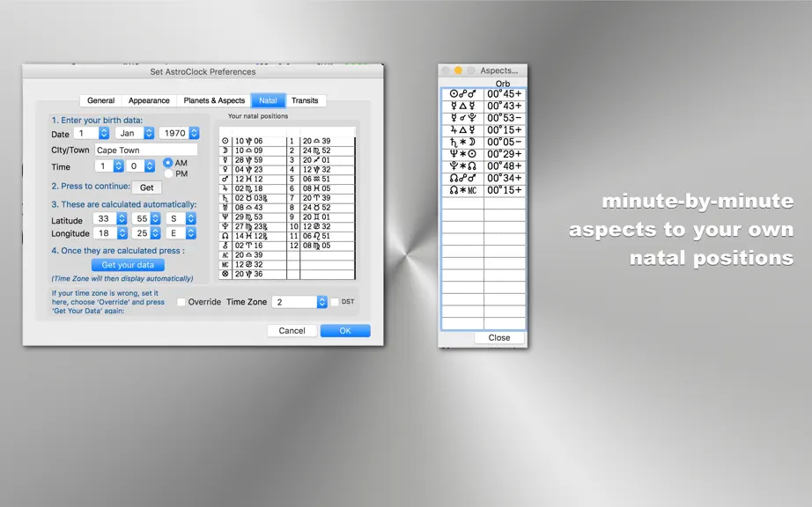The image size is (812, 507).
Task: Switch to the Transits tab
Action: 305,100
